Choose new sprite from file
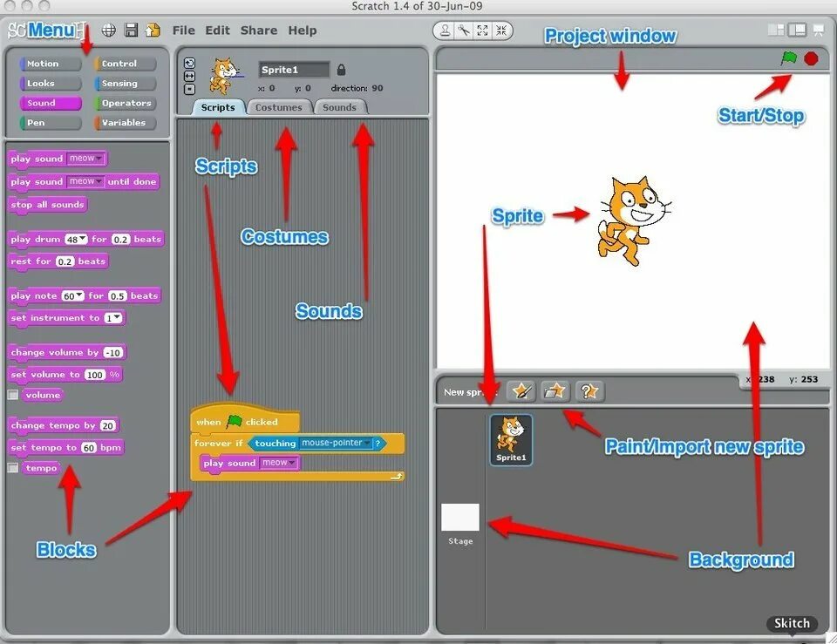Viewport: 837px width, 644px height. click(x=555, y=391)
